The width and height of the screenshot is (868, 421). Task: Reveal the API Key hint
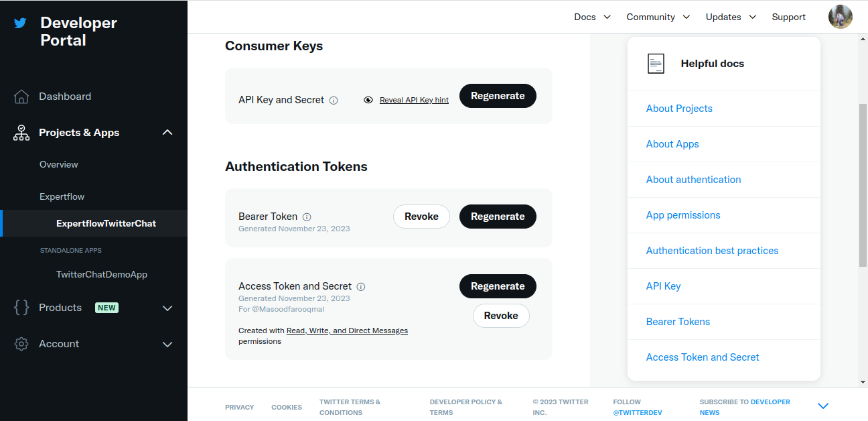(413, 99)
